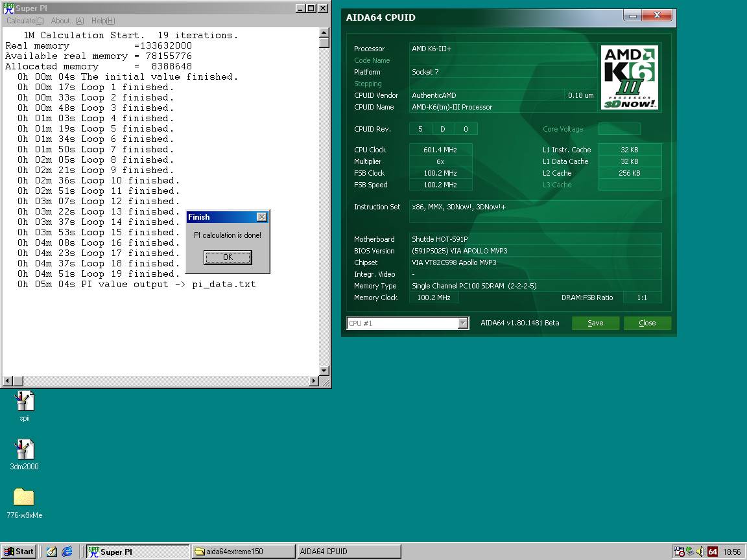
Task: Launch Internet Explorer from quick launch
Action: coord(67,552)
